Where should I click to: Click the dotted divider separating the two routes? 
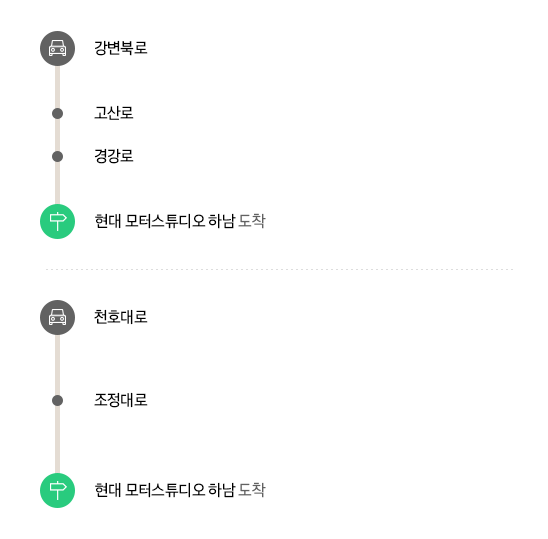(279, 270)
